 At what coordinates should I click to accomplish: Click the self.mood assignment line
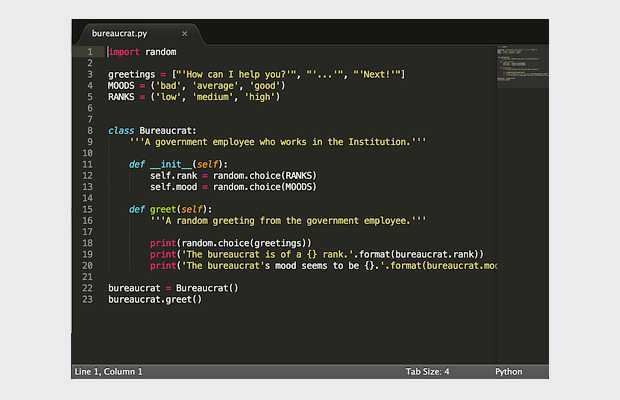pos(233,187)
